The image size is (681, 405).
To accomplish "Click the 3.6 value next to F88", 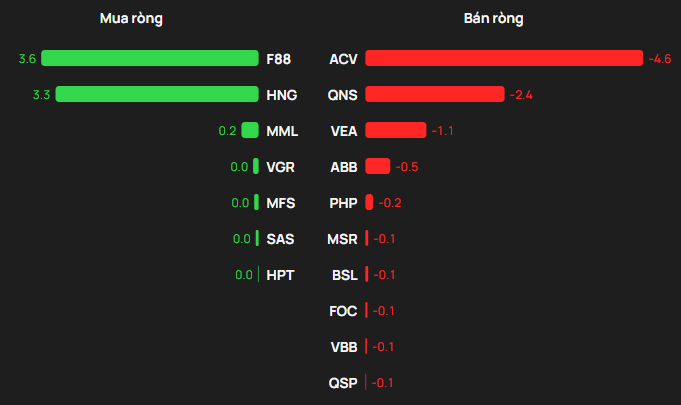I will point(27,59).
